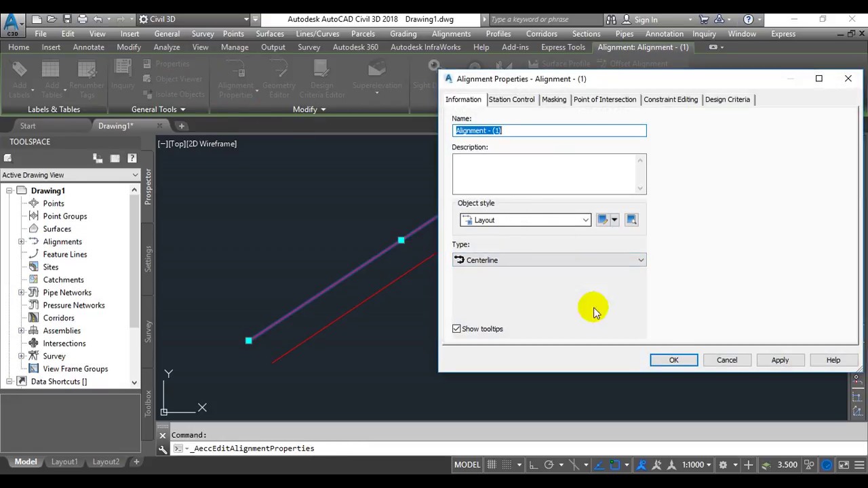Click the Toolspace panorama display icon

(115, 158)
